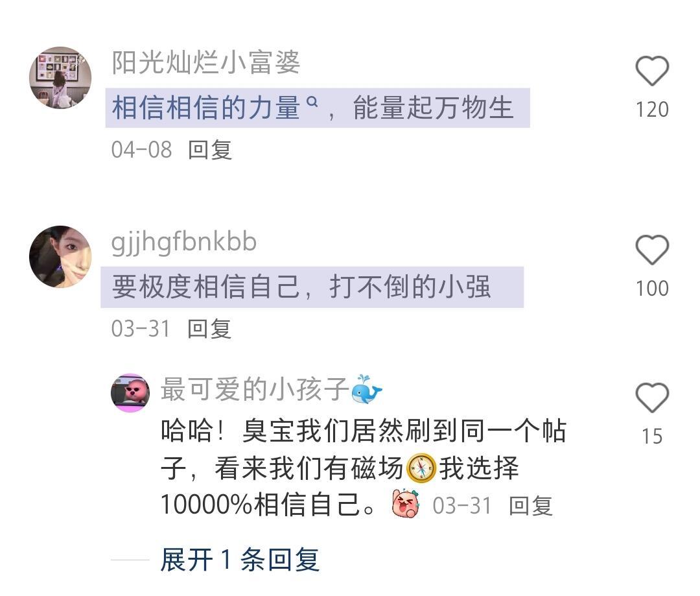
Task: Select highlighted comment 要极度相信自己，打不倒的小强
Action: [312, 287]
